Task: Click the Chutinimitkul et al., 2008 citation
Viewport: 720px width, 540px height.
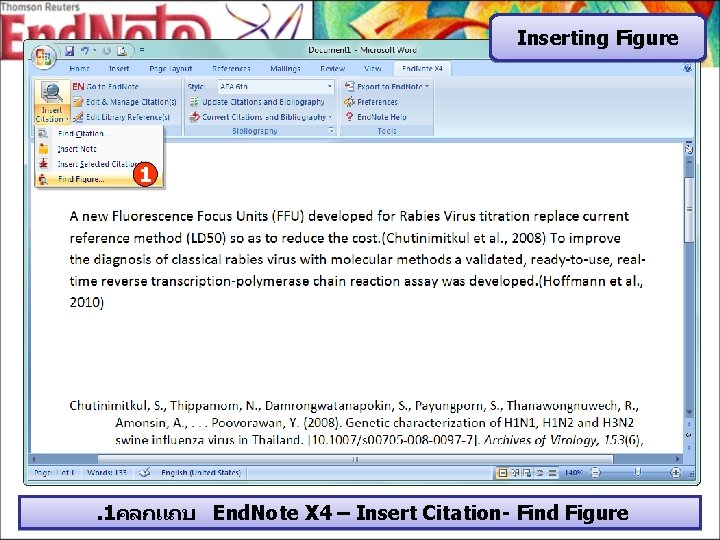Action: (x=464, y=238)
